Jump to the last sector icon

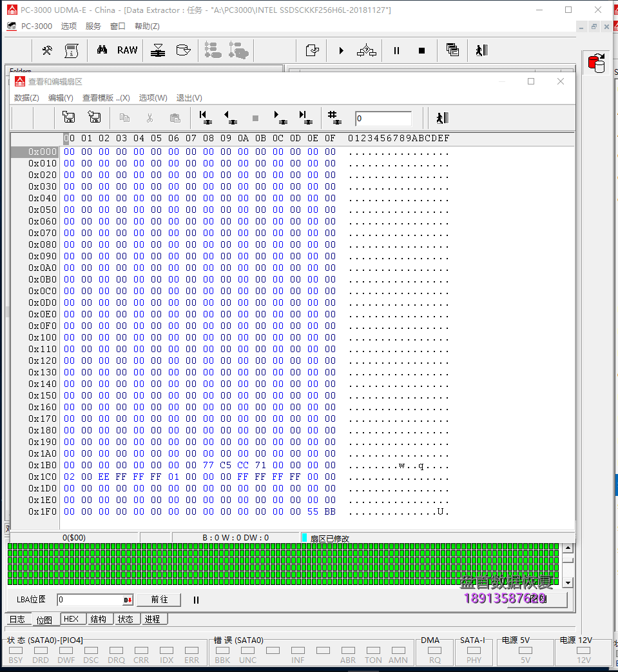pyautogui.click(x=306, y=117)
